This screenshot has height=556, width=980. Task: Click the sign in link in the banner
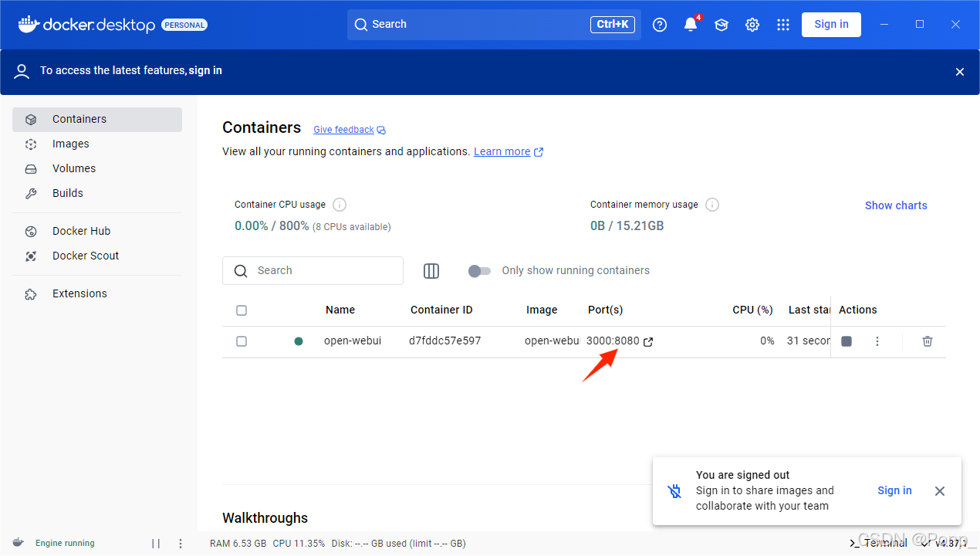205,71
